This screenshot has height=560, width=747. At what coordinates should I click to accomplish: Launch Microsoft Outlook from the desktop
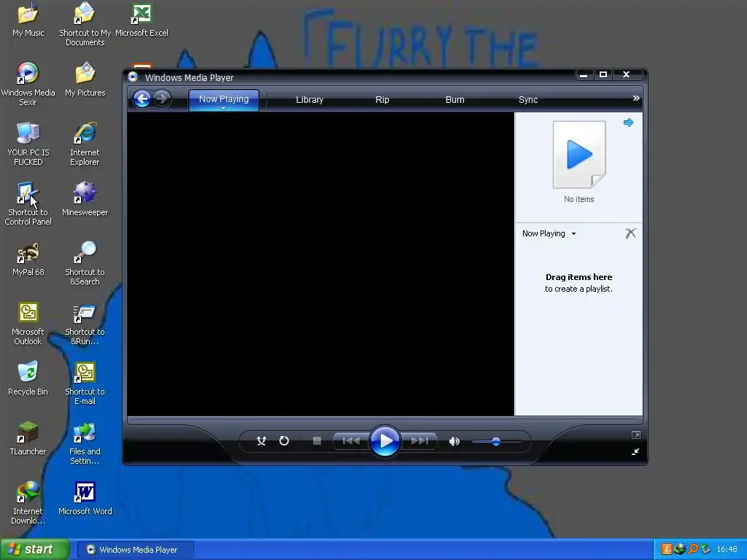click(28, 323)
